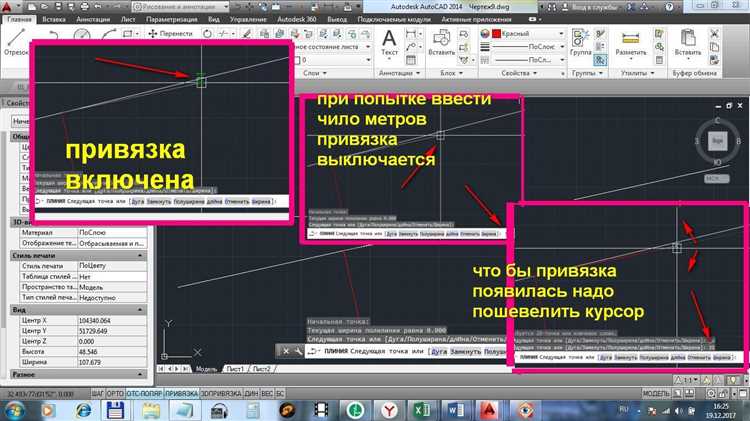The height and width of the screenshot is (421, 750).
Task: Select the rotate icon next to Перенести
Action: coord(207,33)
